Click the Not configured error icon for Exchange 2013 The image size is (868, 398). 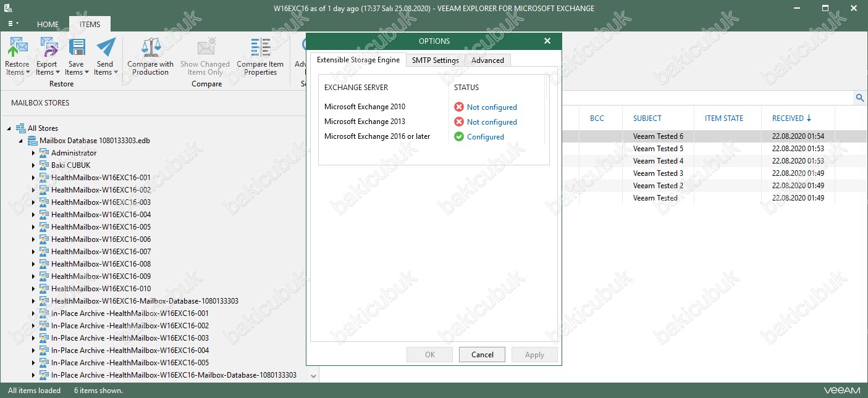click(459, 122)
